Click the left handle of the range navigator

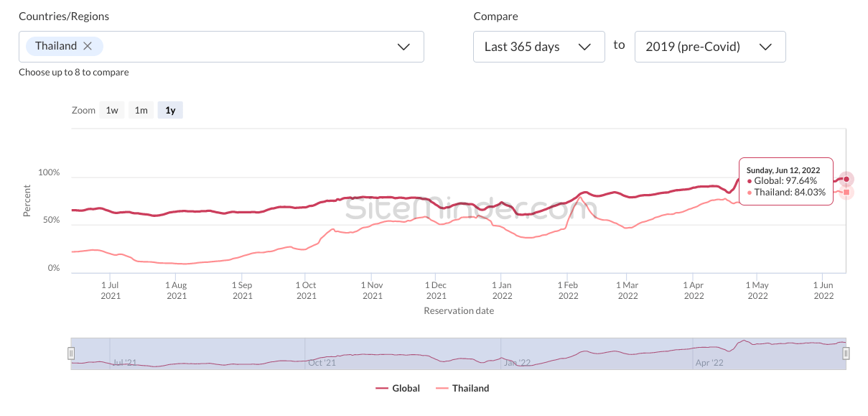pos(72,353)
